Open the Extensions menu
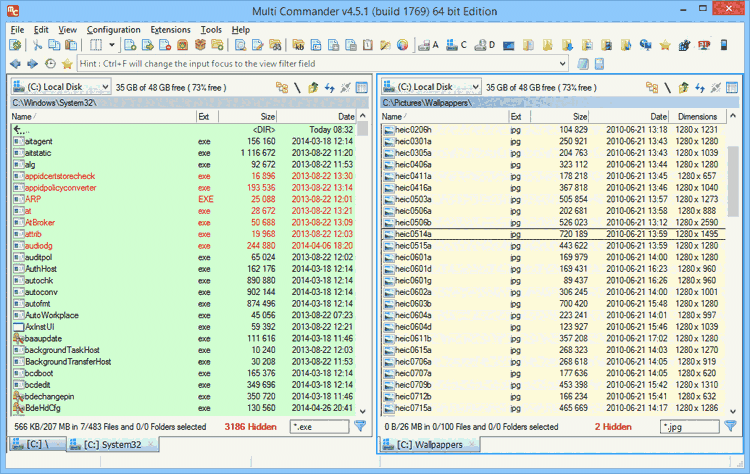Viewport: 750px width, 474px height. click(x=170, y=30)
